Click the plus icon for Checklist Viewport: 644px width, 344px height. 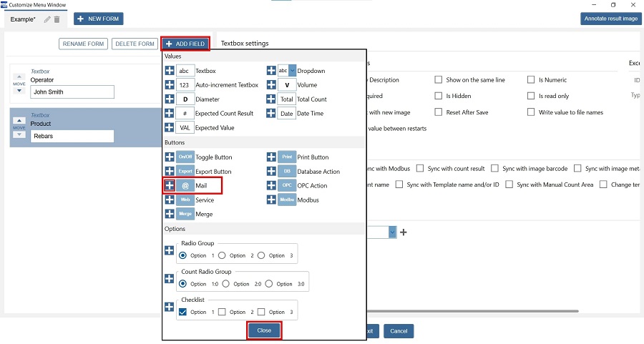click(170, 307)
